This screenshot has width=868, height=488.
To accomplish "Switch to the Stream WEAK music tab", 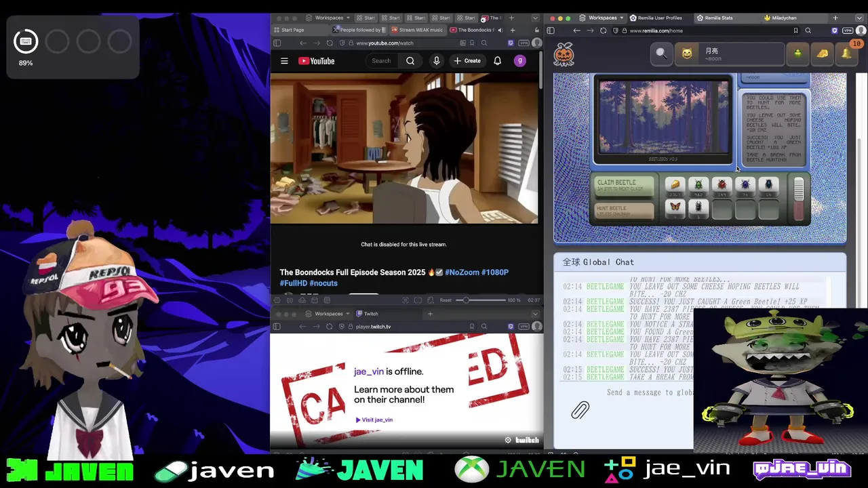I will (417, 30).
